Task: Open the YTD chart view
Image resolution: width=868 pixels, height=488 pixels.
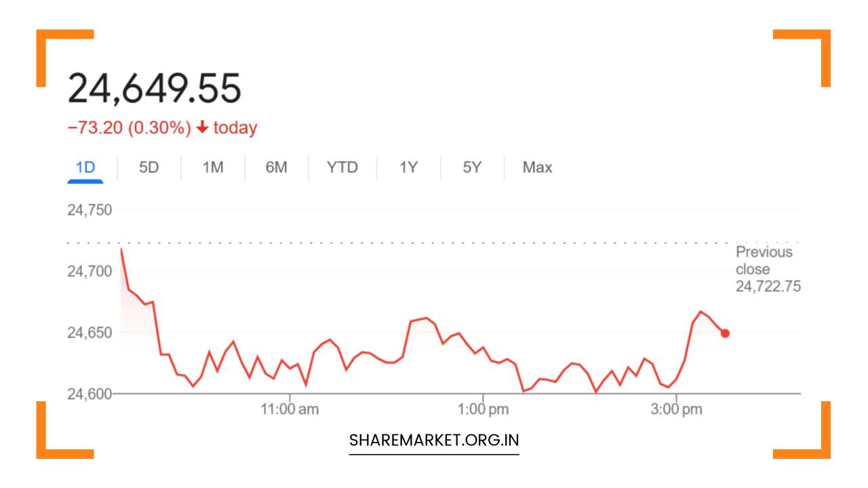Action: click(342, 167)
